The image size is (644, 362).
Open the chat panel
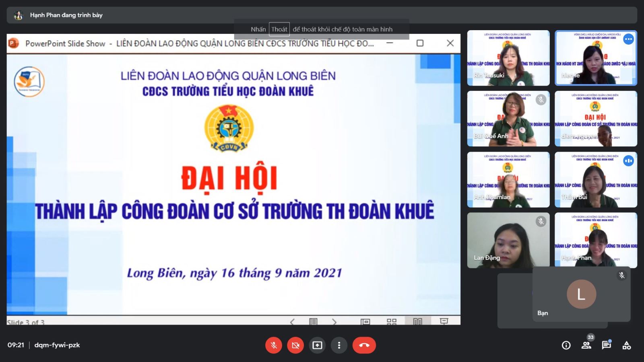[x=606, y=345]
